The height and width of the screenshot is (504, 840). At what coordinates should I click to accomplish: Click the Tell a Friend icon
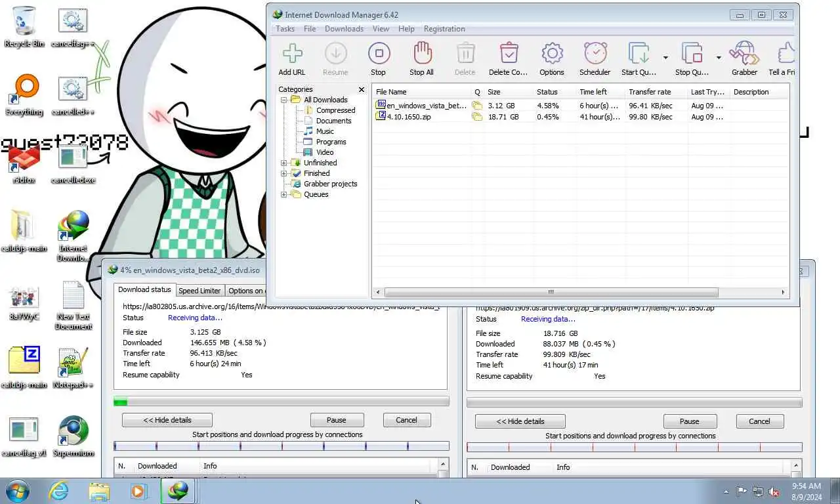click(783, 58)
